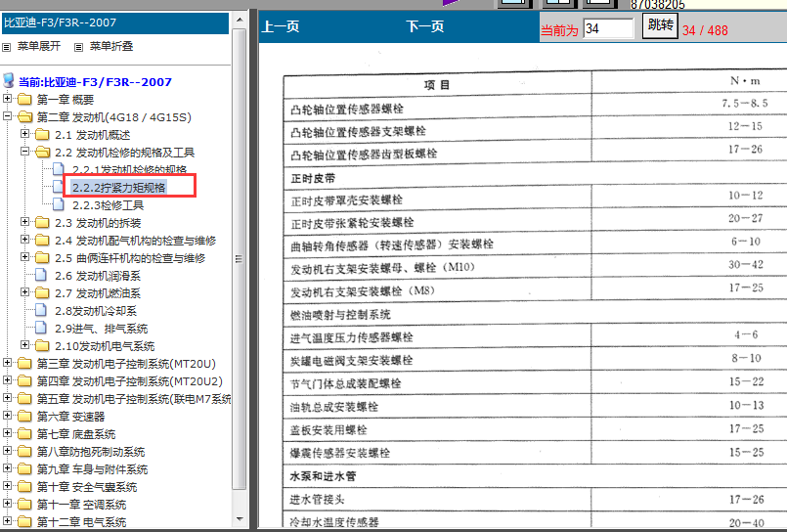Click folder icon of 2.7 发动机燃油系

click(x=43, y=292)
